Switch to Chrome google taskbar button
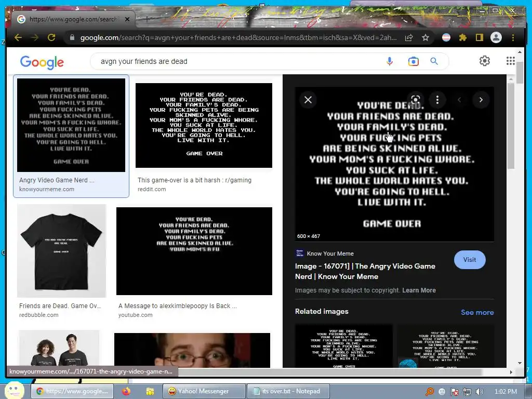This screenshot has width=532, height=399. pyautogui.click(x=72, y=391)
